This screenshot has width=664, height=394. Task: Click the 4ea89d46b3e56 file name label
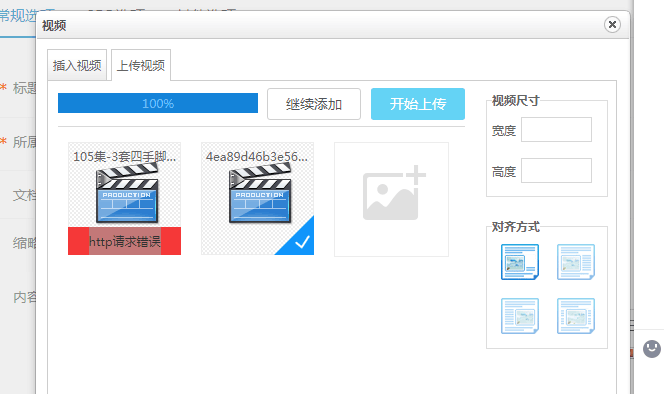point(257,156)
